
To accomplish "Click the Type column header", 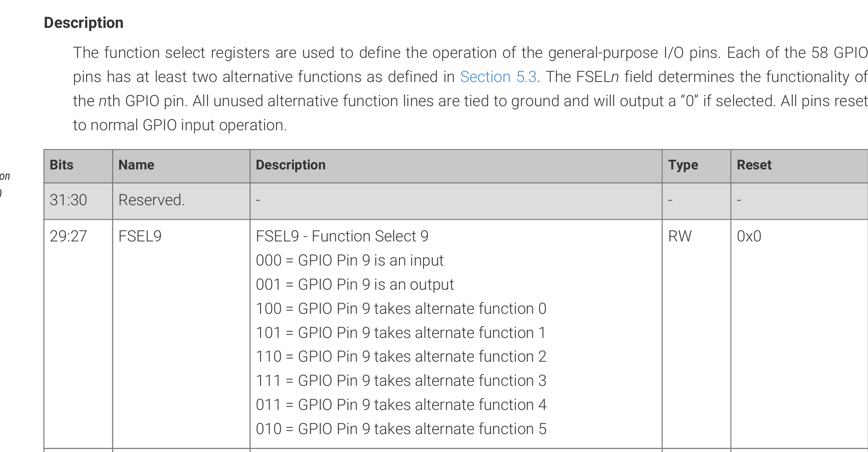I will 683,165.
